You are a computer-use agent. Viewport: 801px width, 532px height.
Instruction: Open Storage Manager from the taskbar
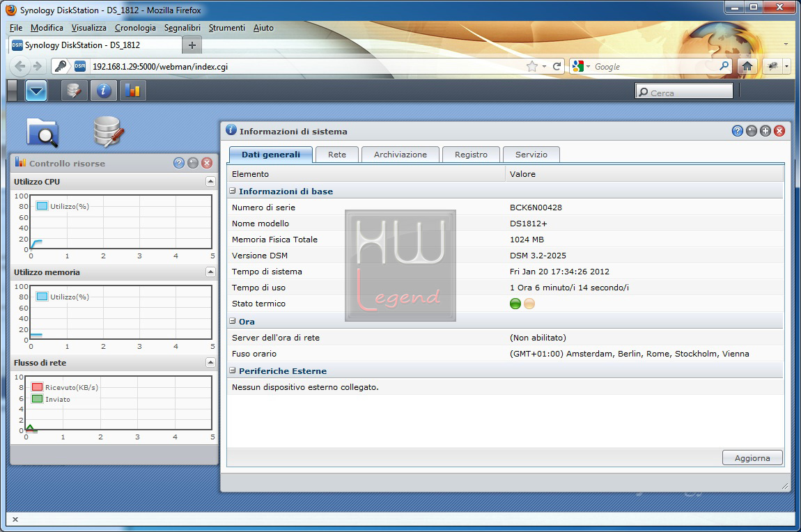74,91
